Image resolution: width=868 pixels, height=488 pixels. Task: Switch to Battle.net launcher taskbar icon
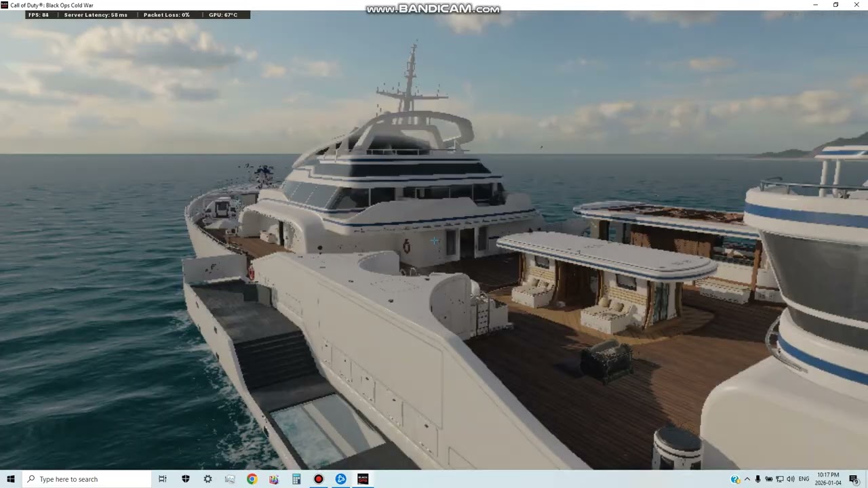click(x=340, y=479)
